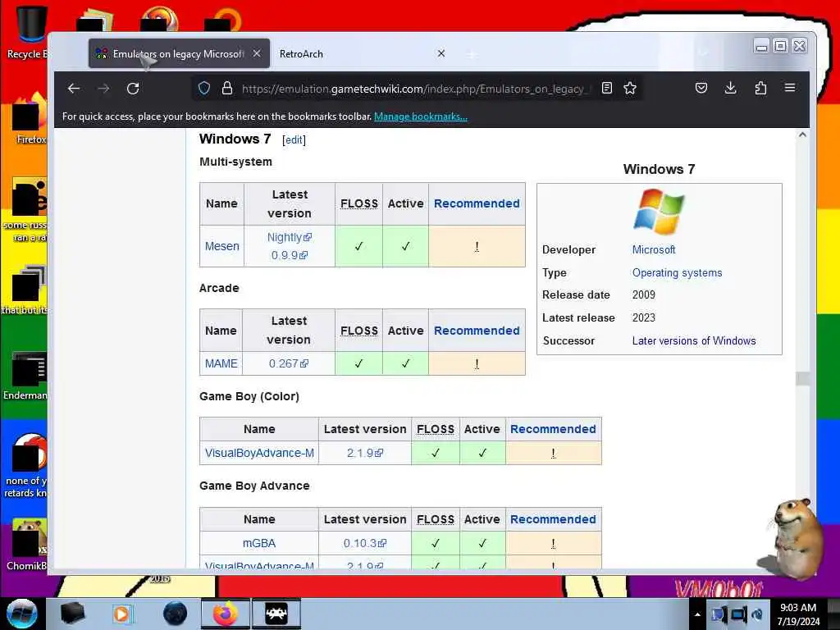
Task: Open the Pocket save icon
Action: pyautogui.click(x=701, y=89)
